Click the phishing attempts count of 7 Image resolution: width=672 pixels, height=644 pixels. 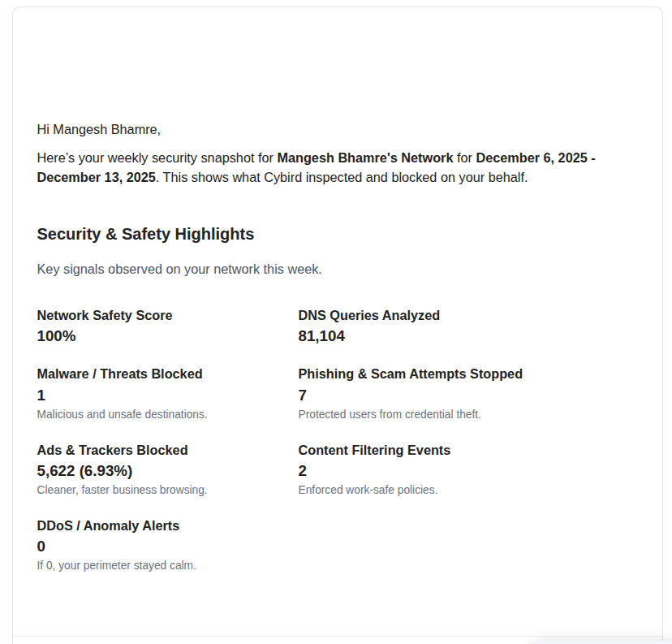(x=303, y=395)
